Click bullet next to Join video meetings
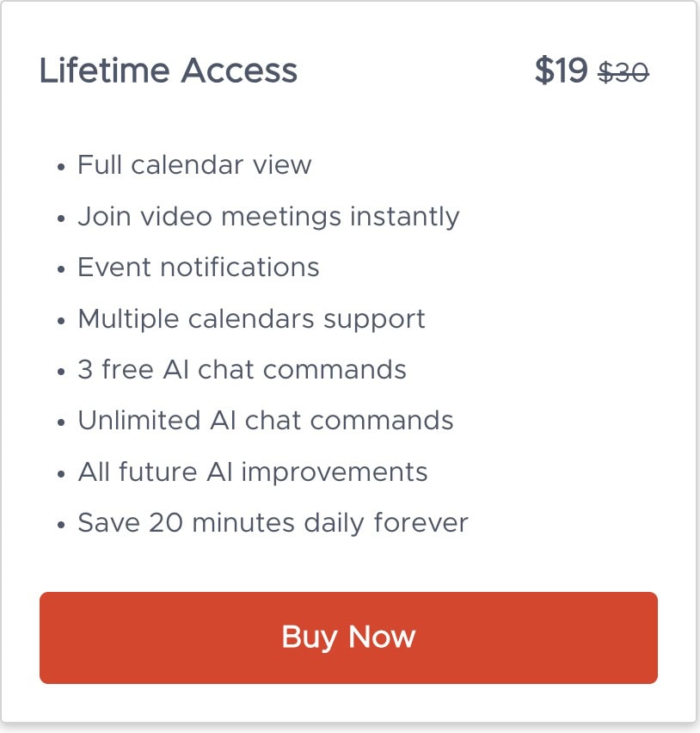Screen dimensions: 700x733 click(61, 219)
